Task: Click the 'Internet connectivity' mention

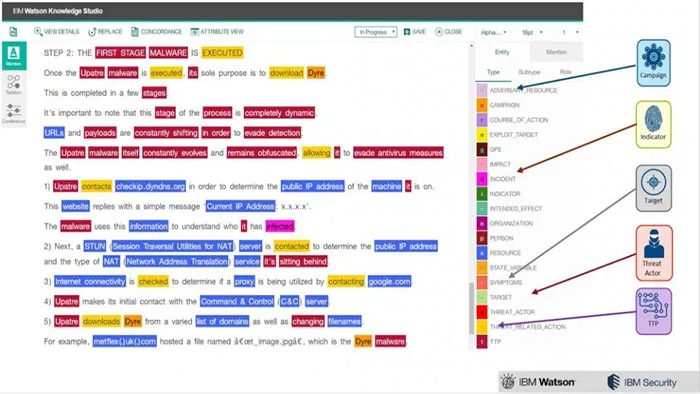Action: point(90,282)
